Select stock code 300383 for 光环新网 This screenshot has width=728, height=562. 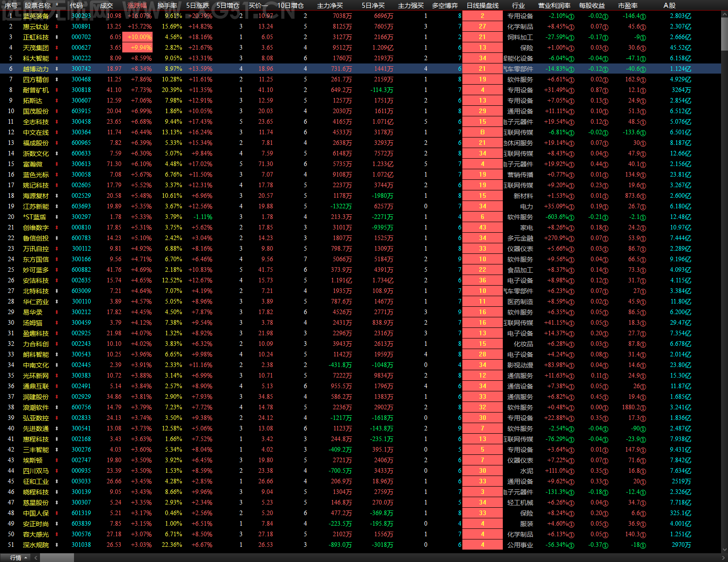pyautogui.click(x=81, y=376)
